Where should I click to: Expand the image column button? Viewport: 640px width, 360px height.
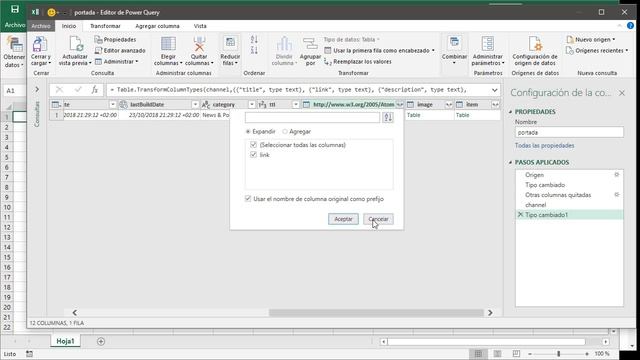tap(449, 105)
